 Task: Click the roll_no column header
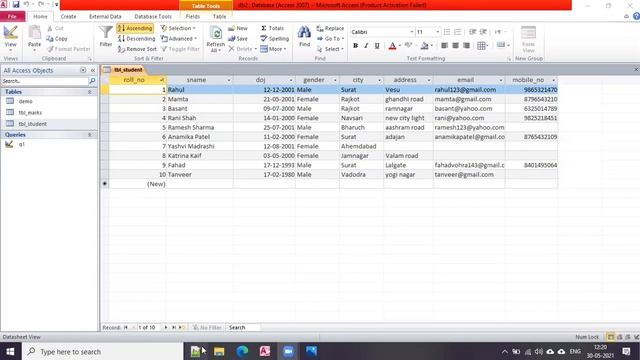click(x=137, y=80)
